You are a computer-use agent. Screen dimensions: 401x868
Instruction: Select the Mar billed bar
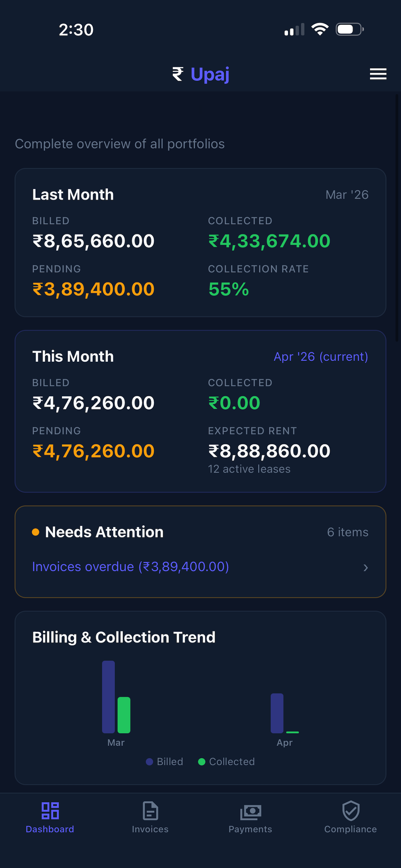(108, 697)
